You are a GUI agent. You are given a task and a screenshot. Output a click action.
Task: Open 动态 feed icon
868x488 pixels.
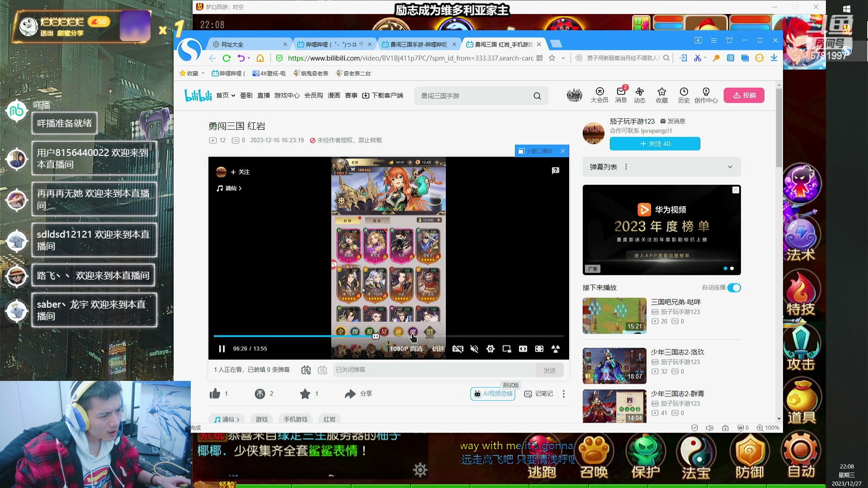(640, 95)
